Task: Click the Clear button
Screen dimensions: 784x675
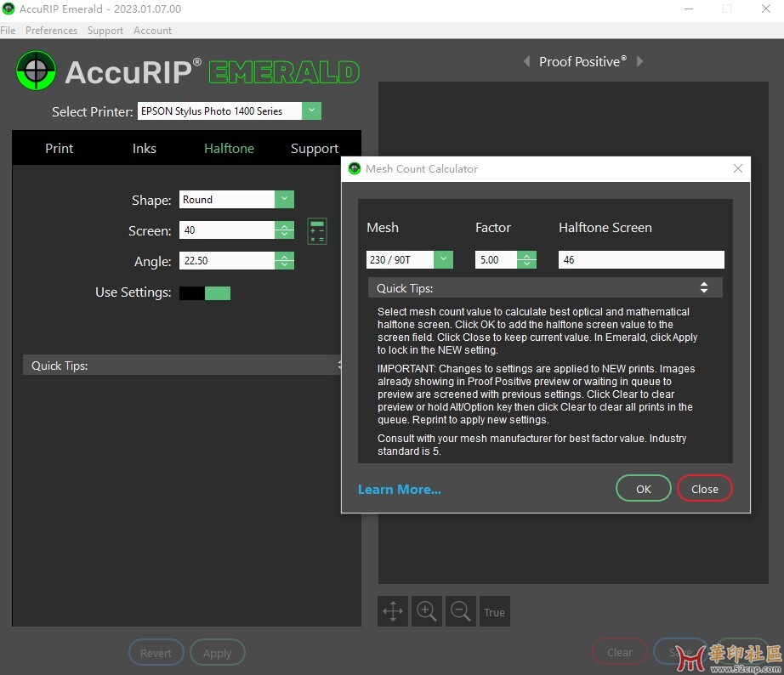Action: 620,652
